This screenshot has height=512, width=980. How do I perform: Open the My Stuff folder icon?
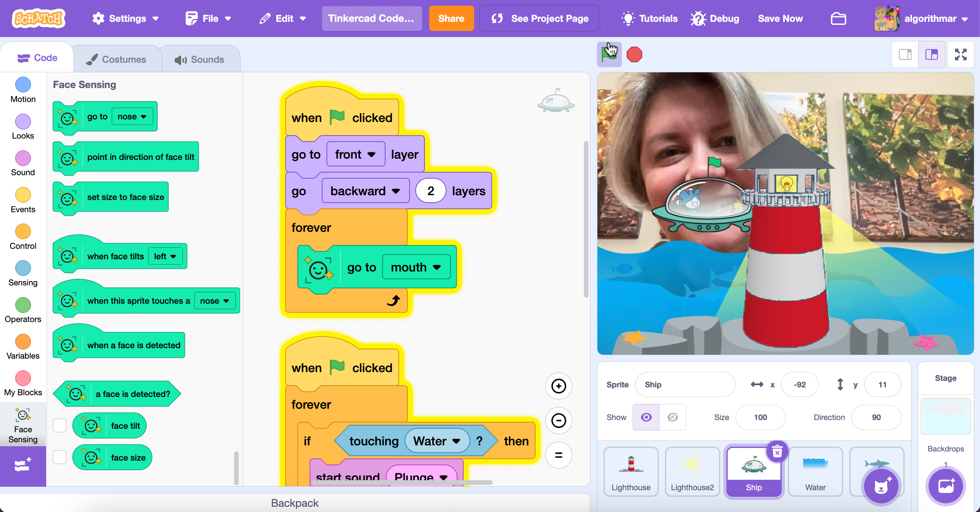838,19
